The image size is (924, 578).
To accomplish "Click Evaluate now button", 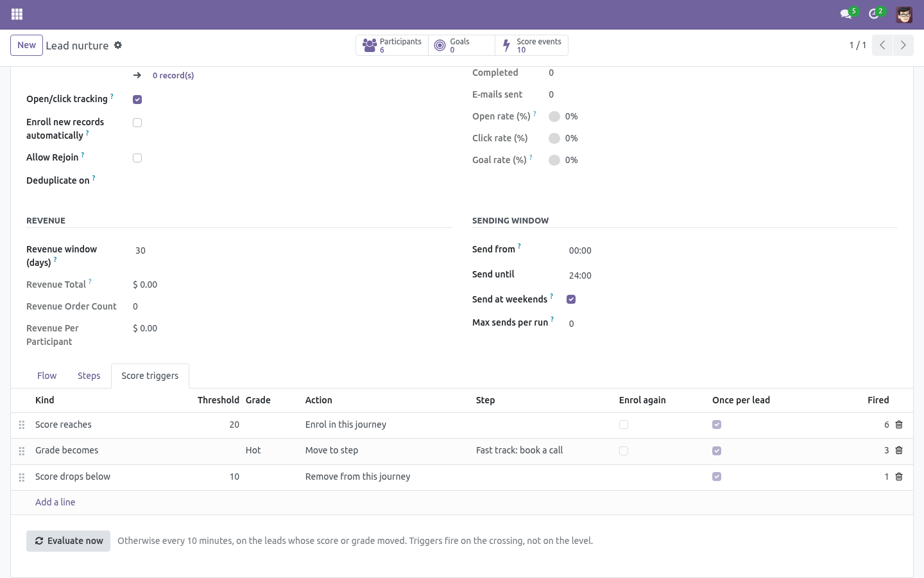I will coord(68,541).
